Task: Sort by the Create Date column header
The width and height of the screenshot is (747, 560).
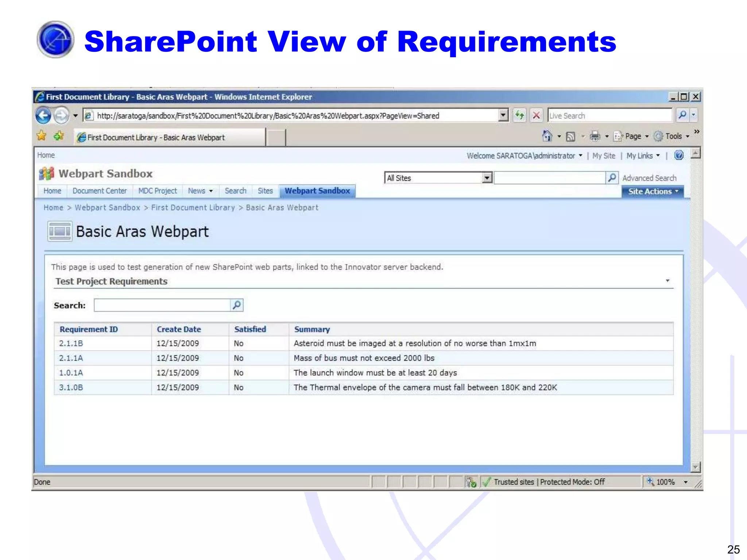Action: click(x=179, y=329)
